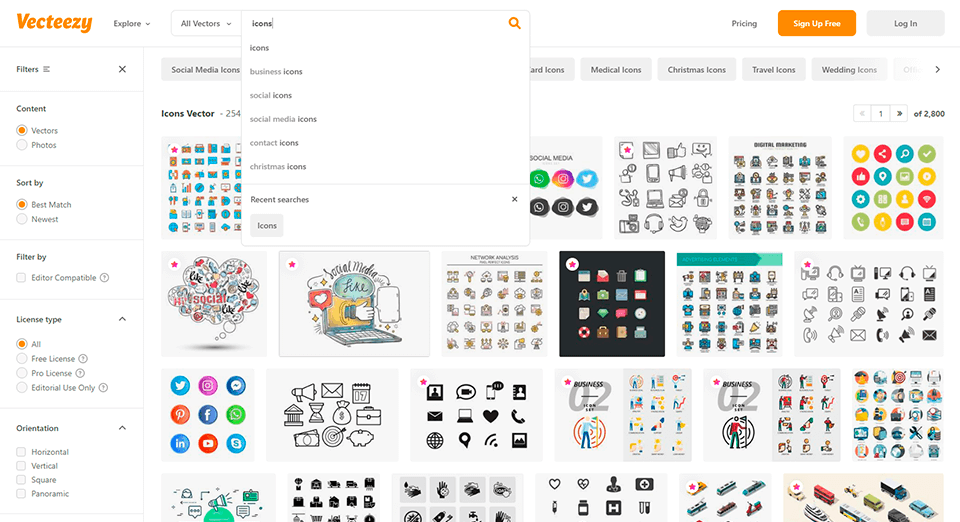Image resolution: width=960 pixels, height=522 pixels.
Task: Sort results by Newest
Action: (x=22, y=219)
